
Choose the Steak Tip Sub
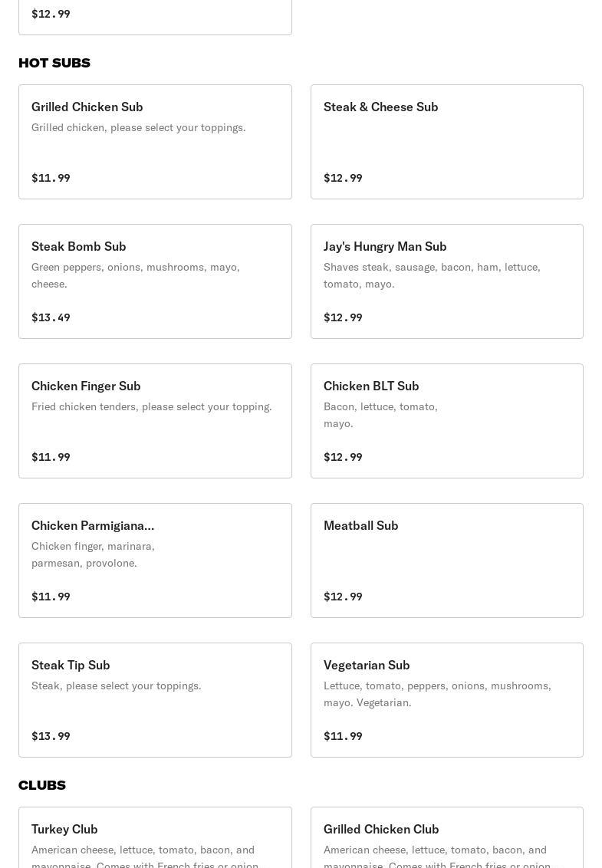point(155,700)
